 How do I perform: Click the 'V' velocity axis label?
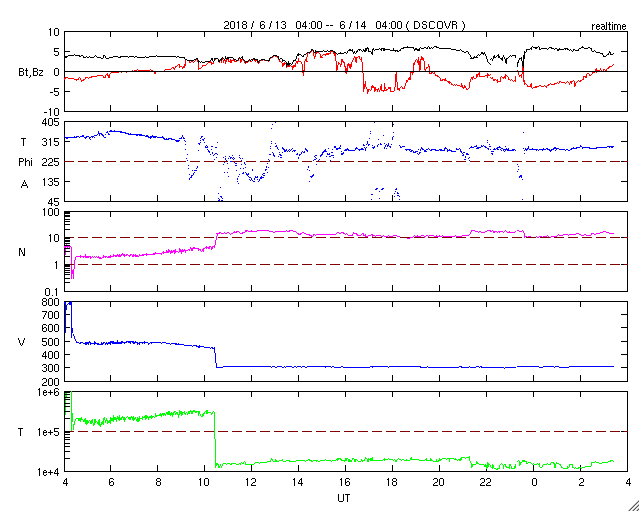click(x=22, y=342)
